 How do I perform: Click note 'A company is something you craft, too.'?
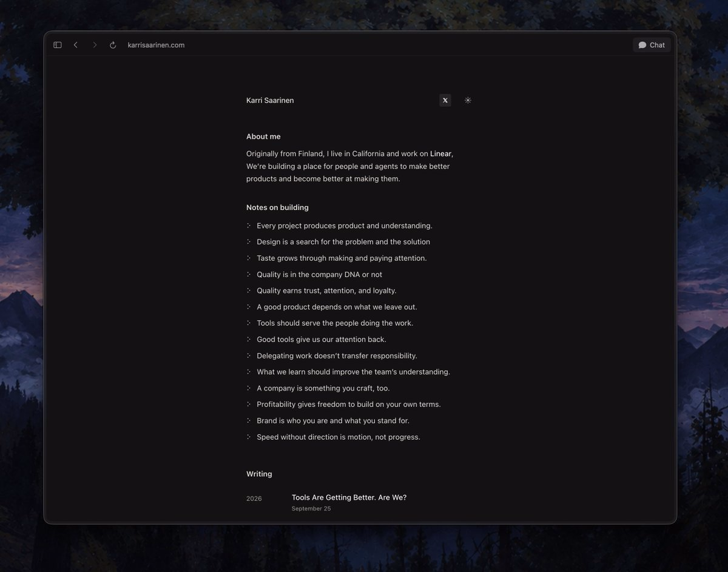[x=323, y=388]
